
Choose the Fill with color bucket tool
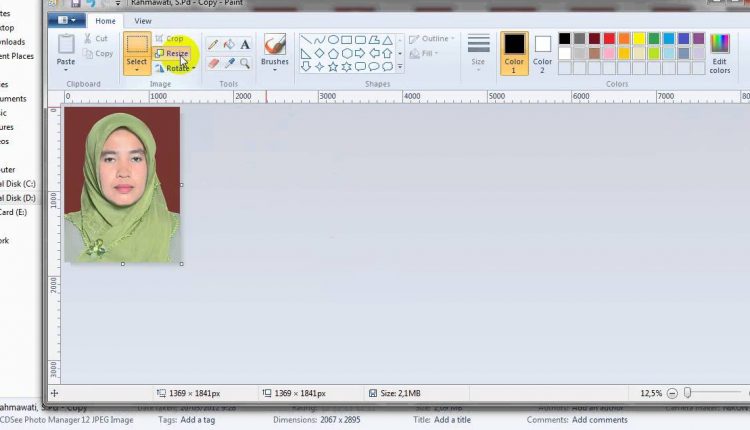pos(229,45)
